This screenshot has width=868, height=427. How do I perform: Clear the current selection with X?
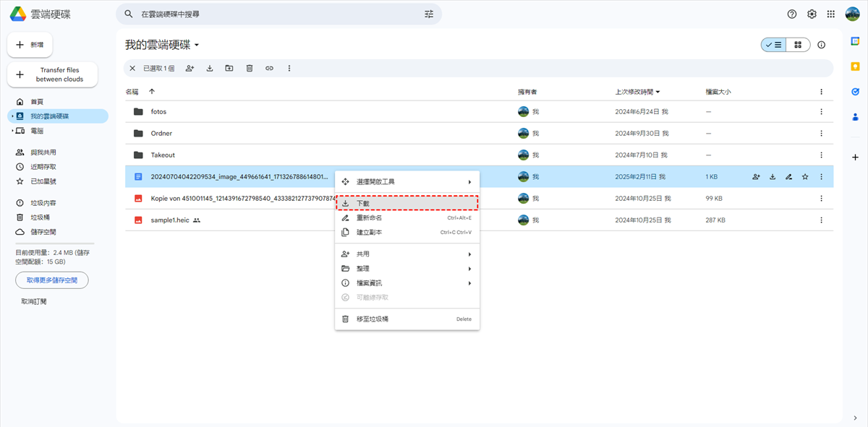coord(132,69)
